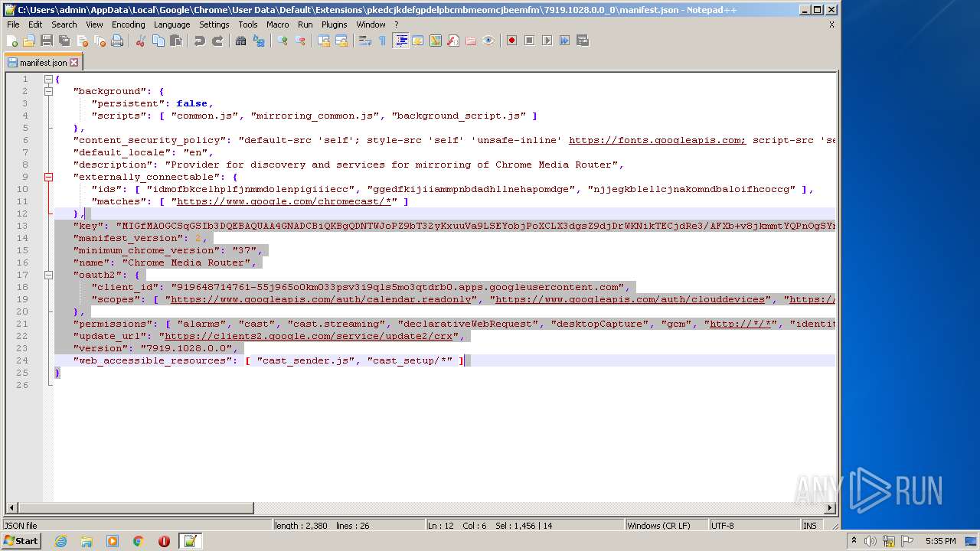
Task: Collapse the "externally_connectable" fold marker
Action: point(48,177)
